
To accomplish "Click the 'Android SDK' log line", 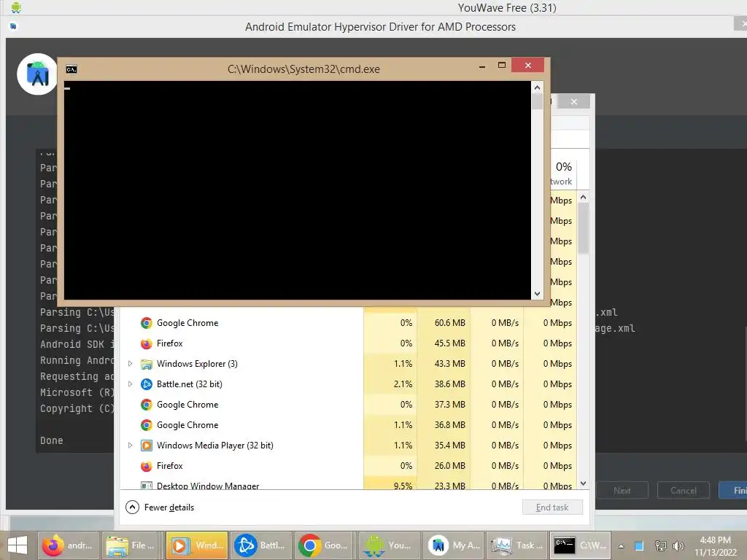I will click(77, 344).
